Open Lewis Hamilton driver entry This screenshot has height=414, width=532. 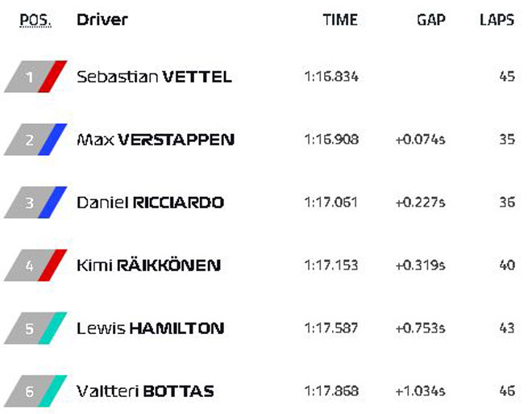click(150, 328)
